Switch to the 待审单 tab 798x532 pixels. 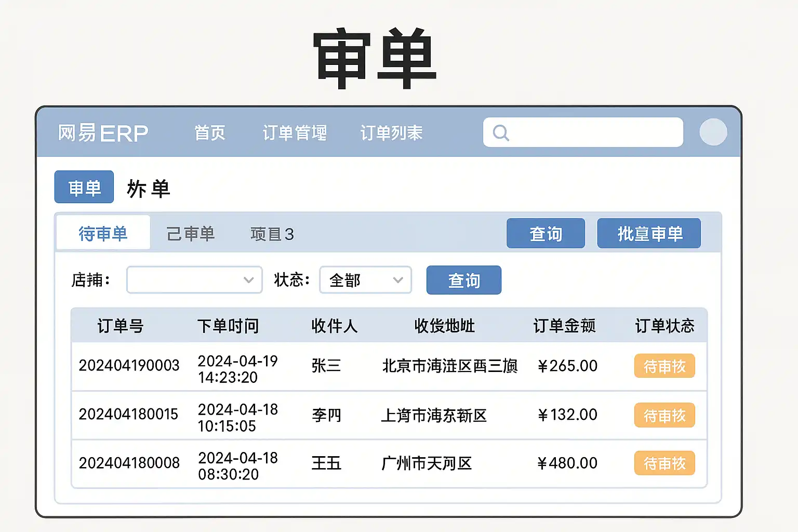(103, 234)
